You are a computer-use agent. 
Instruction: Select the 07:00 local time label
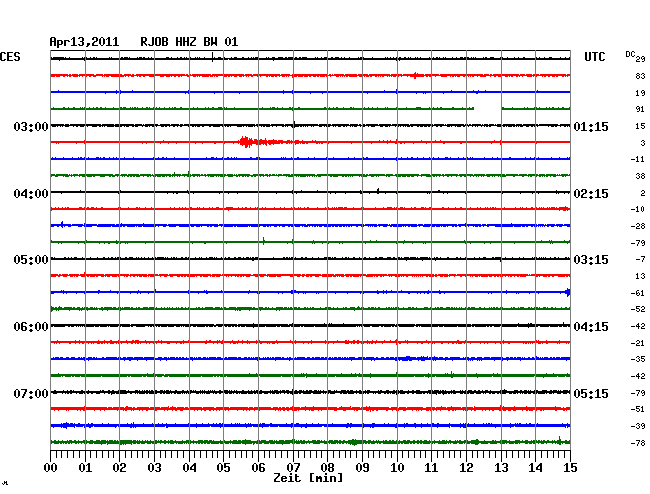pos(31,393)
